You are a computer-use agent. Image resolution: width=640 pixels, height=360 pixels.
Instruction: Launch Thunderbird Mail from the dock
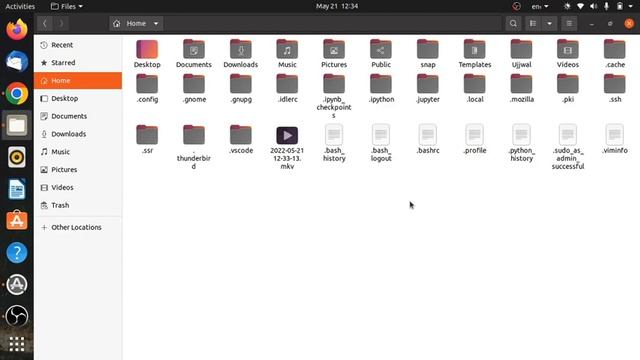[x=17, y=62]
